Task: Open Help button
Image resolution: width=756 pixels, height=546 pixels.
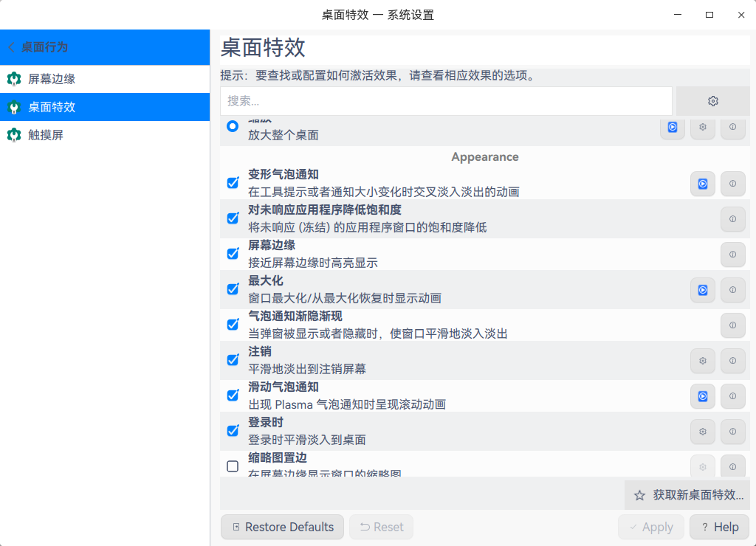Action: click(719, 528)
